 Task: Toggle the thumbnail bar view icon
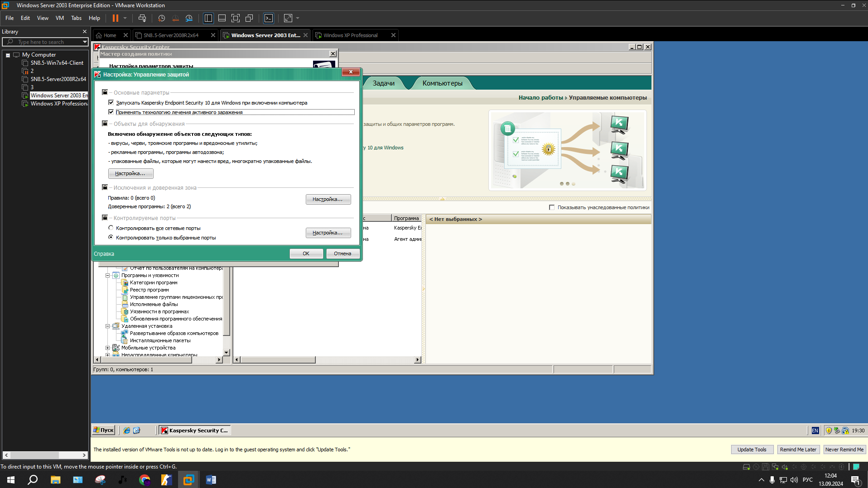(222, 18)
